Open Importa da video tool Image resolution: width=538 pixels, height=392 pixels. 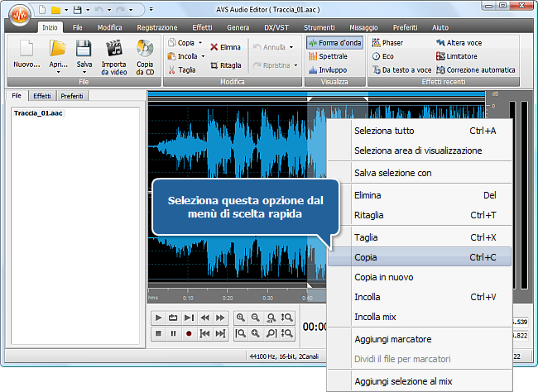(x=114, y=56)
